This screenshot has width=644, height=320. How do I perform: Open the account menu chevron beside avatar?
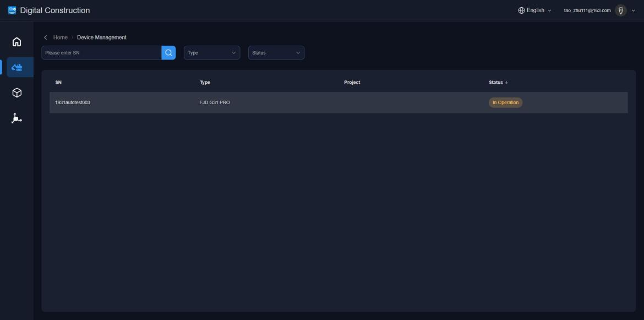pos(633,10)
